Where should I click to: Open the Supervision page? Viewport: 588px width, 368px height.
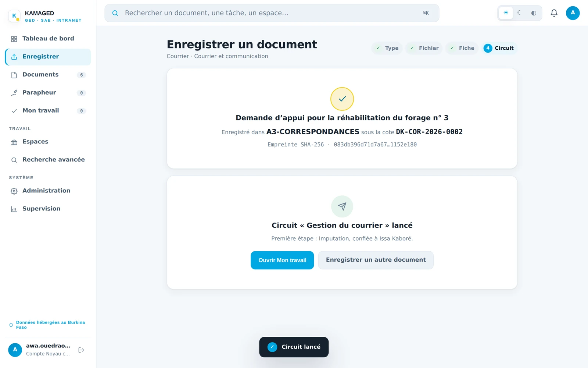48,209
